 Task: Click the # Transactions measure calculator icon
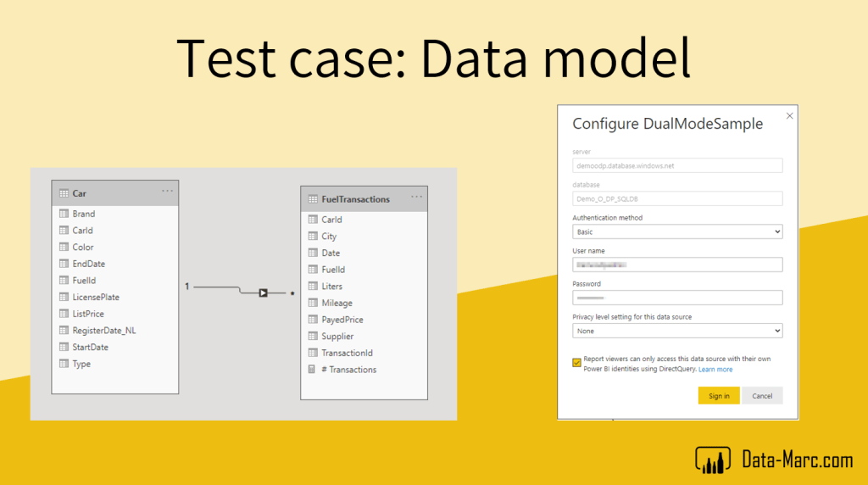pos(313,370)
